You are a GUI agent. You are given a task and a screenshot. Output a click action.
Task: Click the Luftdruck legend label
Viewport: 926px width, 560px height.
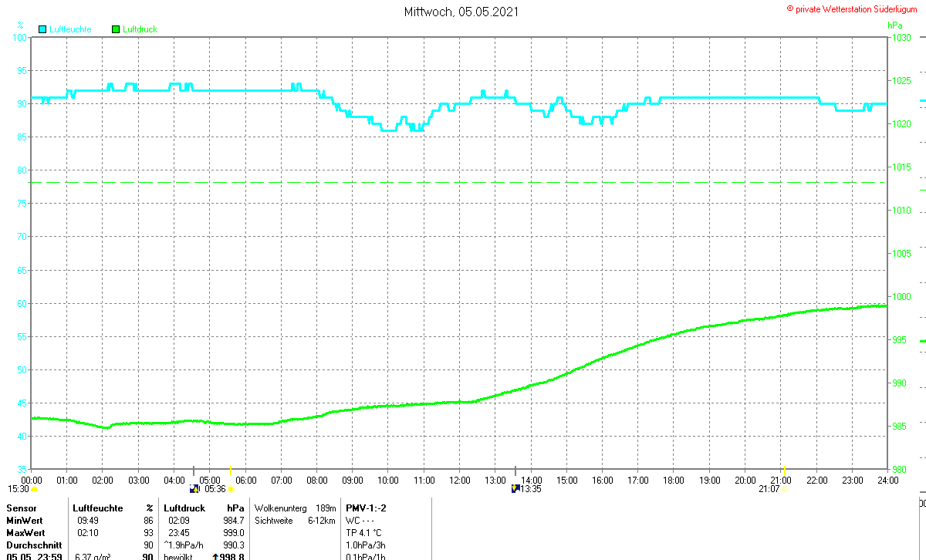tap(140, 29)
